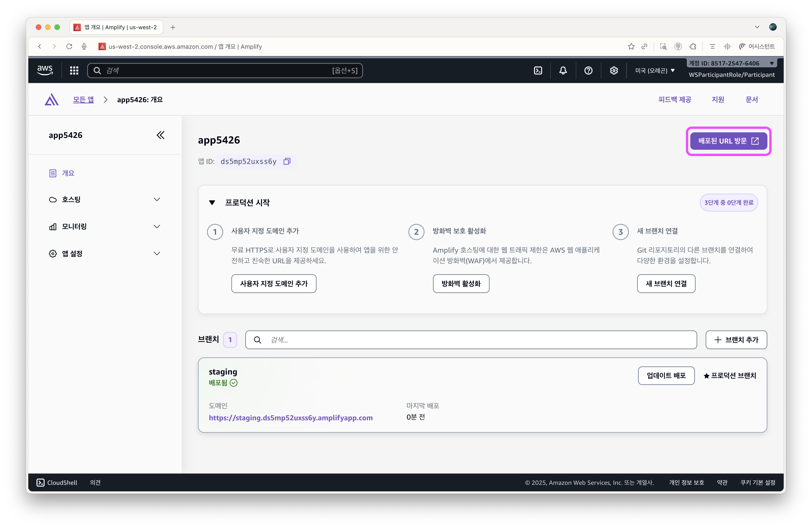
Task: Open the help question mark menu
Action: (588, 71)
